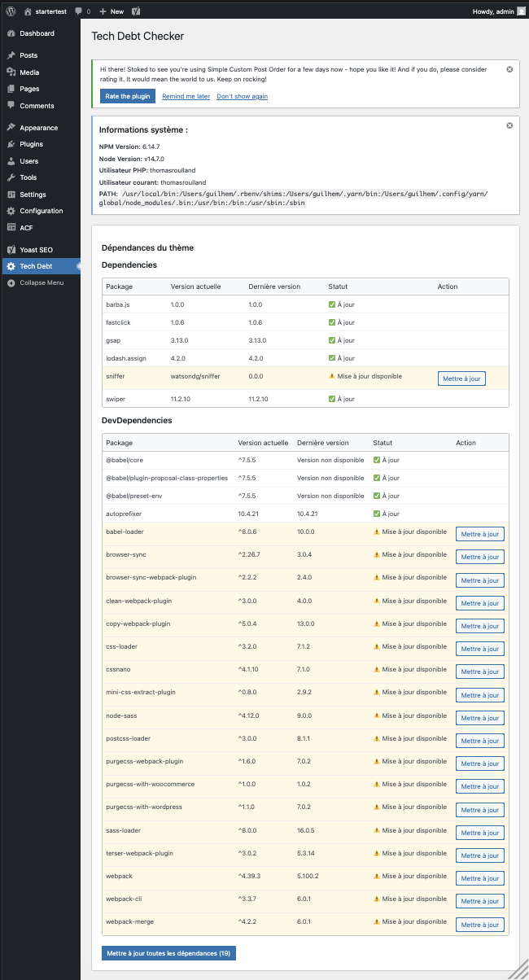This screenshot has height=980, width=529.
Task: Open the Configuration menu
Action: coord(40,211)
